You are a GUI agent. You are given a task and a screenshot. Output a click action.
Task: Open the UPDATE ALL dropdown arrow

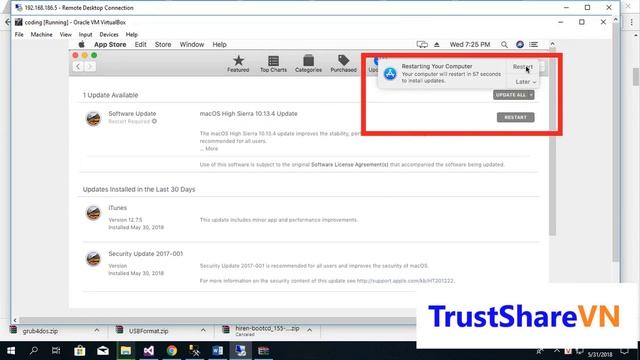pyautogui.click(x=531, y=95)
